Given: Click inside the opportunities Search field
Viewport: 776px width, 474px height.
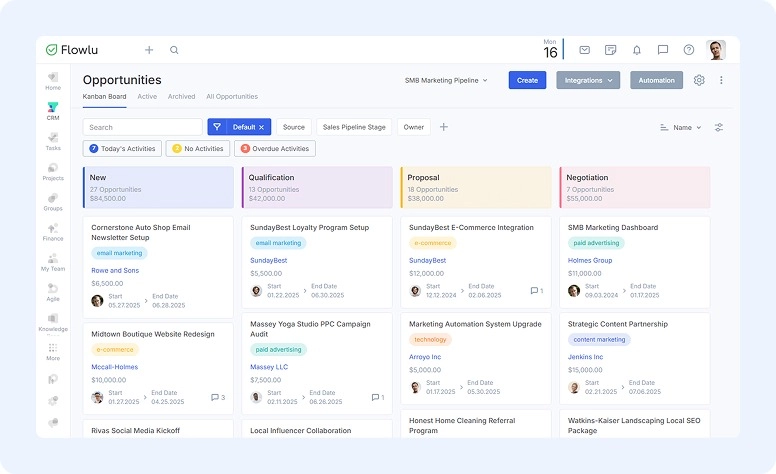Looking at the screenshot, I should pyautogui.click(x=143, y=127).
